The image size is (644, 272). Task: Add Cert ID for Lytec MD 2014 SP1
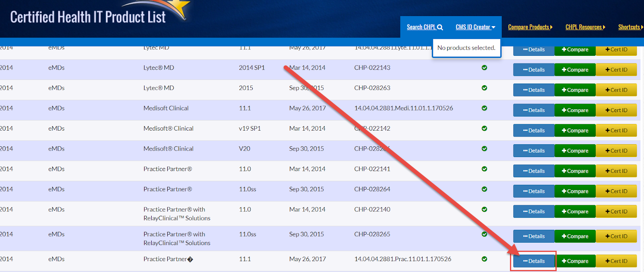tap(616, 70)
